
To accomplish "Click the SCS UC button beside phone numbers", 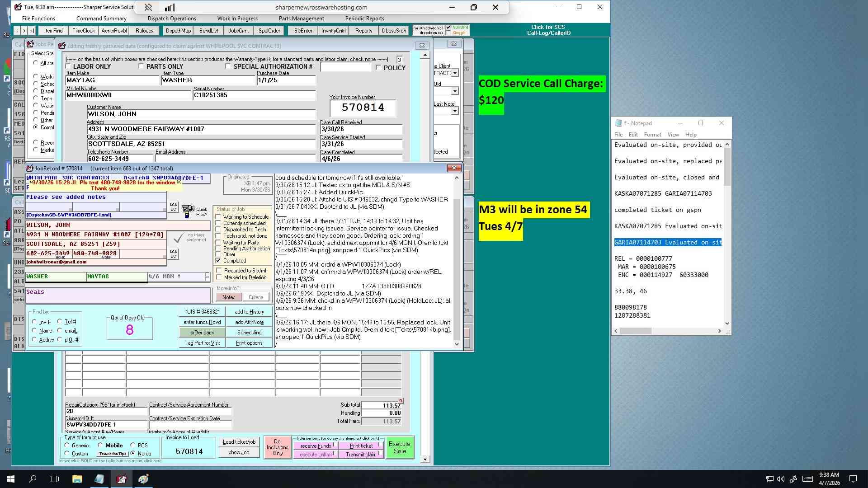I will [173, 253].
